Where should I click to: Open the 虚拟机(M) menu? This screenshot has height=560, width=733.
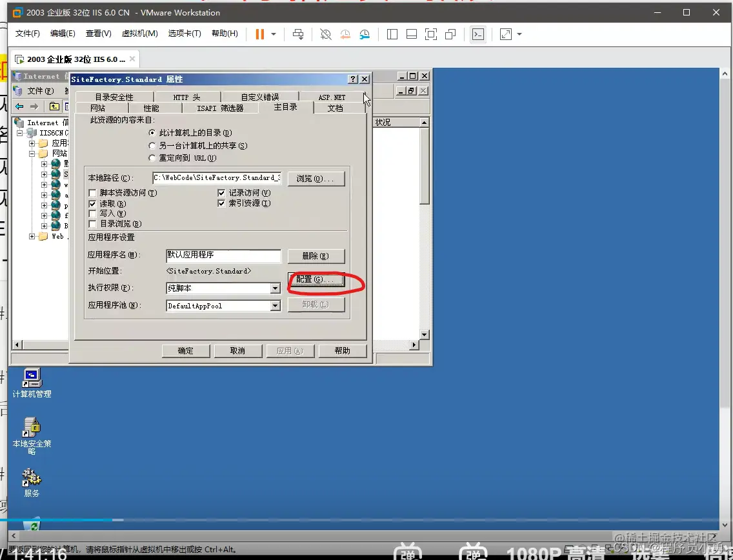[140, 34]
